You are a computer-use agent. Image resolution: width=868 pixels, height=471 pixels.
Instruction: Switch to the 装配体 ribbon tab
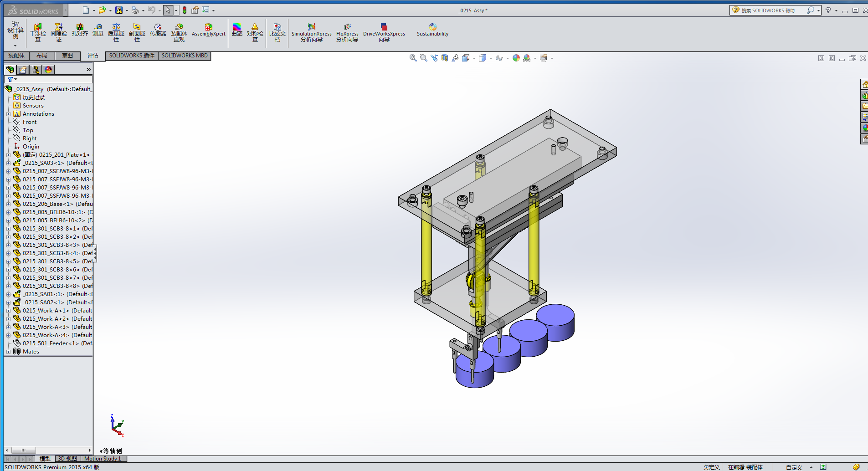click(x=16, y=56)
